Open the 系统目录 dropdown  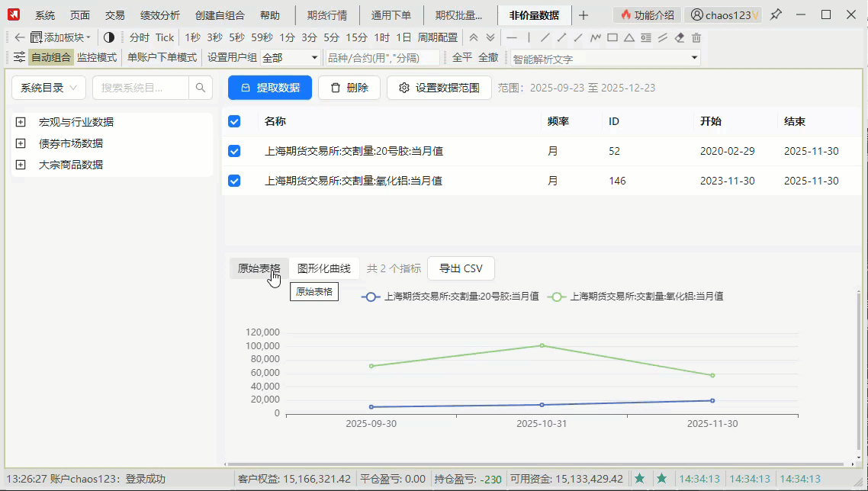48,88
